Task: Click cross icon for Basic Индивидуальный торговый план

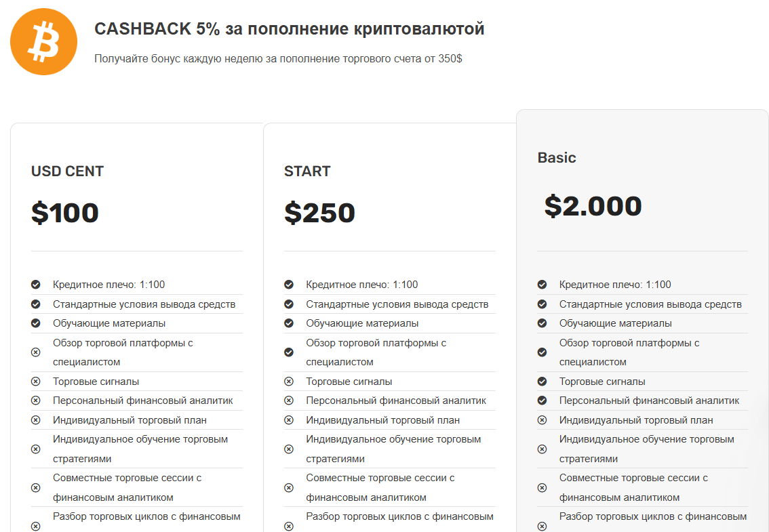Action: [542, 420]
